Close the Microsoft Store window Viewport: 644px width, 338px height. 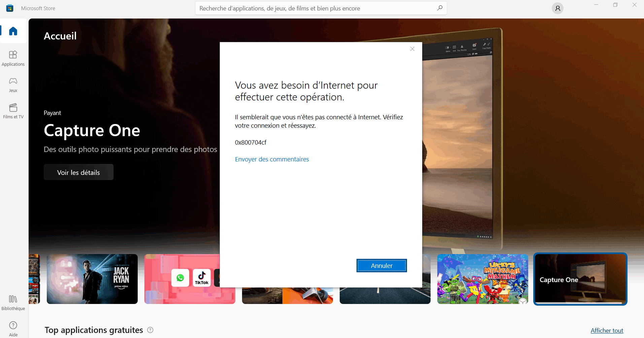(x=635, y=5)
